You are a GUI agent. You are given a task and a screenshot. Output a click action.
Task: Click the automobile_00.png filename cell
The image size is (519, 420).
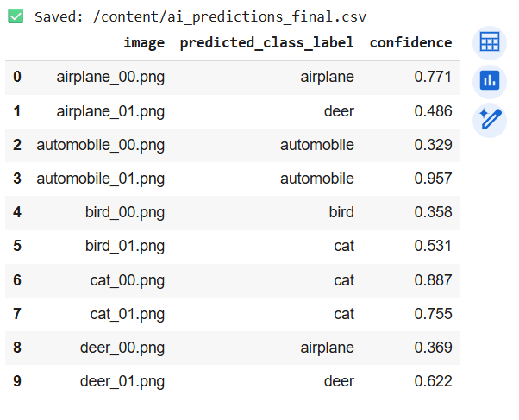point(100,145)
